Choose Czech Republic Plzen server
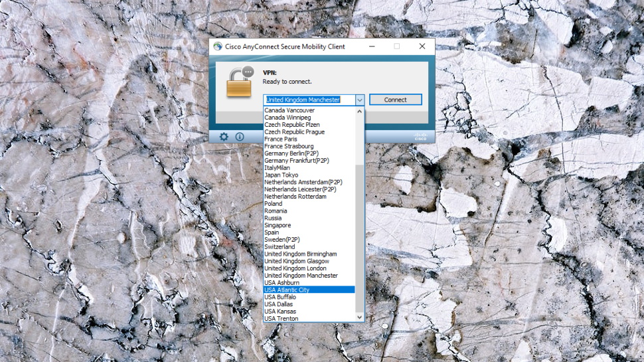This screenshot has height=362, width=644. (309, 124)
